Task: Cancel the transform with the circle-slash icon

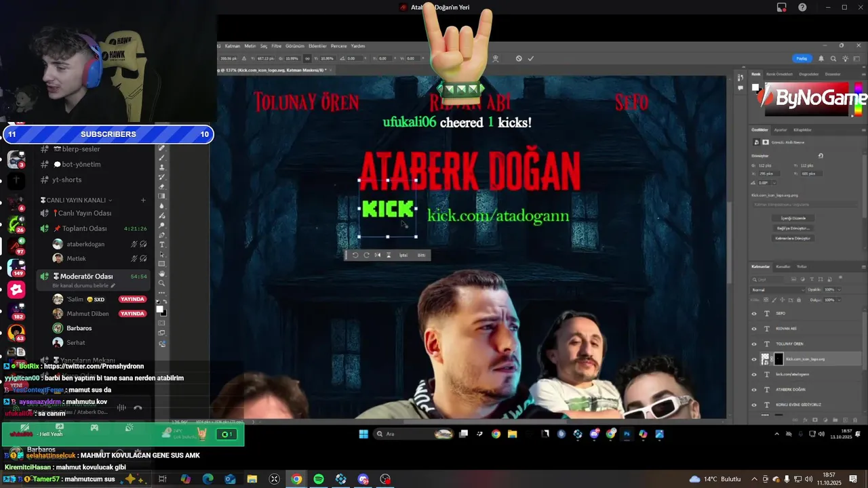Action: click(x=519, y=58)
